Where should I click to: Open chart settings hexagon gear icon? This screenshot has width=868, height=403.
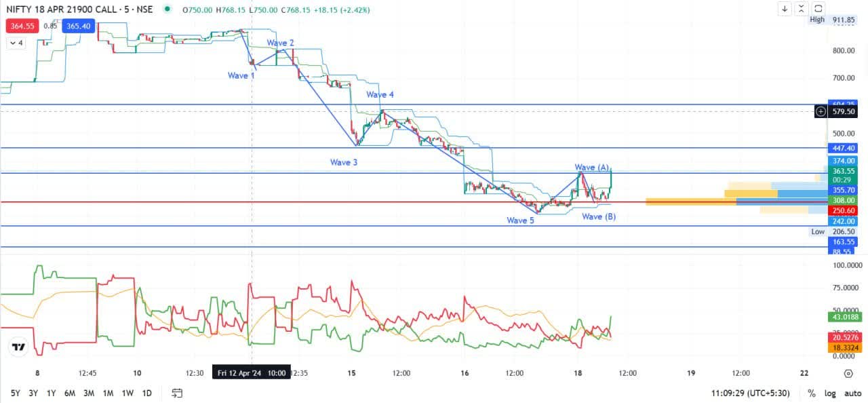point(848,373)
